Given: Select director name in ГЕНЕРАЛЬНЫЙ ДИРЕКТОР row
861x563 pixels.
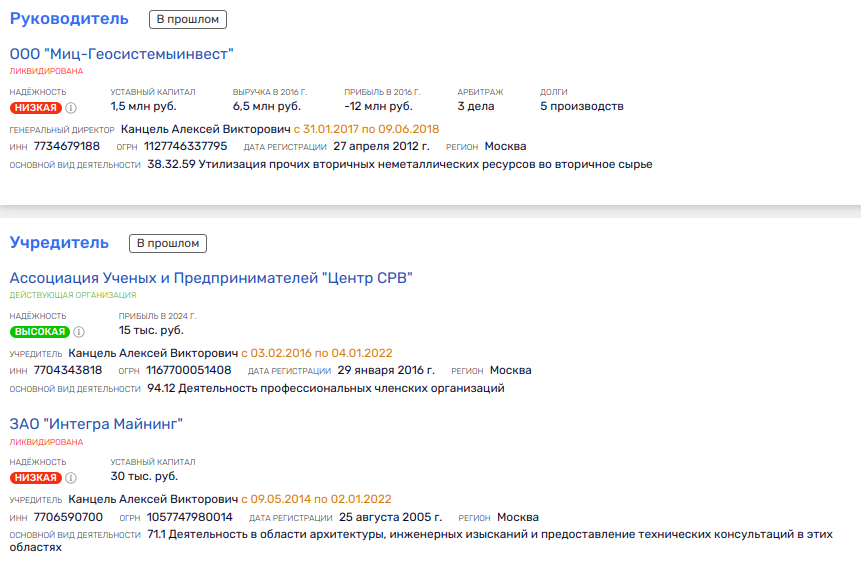Looking at the screenshot, I should [x=206, y=129].
